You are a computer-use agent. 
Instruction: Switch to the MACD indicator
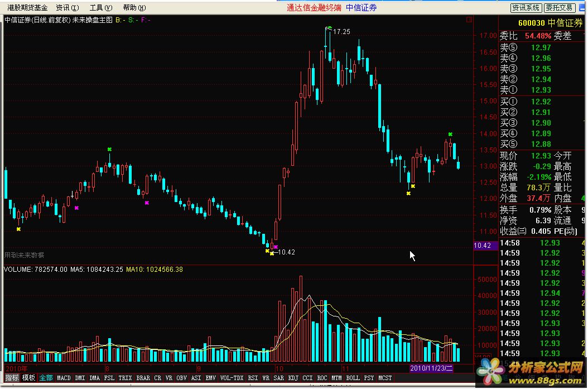(64, 378)
